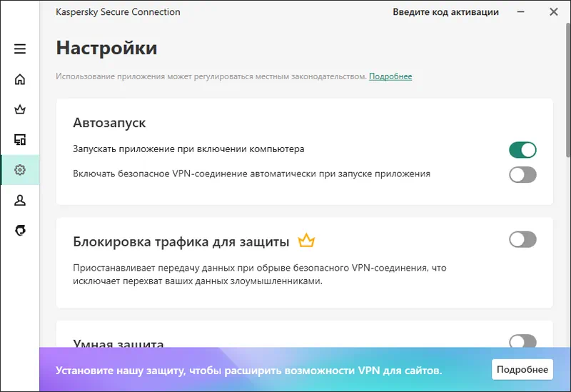
Task: Disable Запускать приложение при включении компьютера
Action: click(522, 150)
